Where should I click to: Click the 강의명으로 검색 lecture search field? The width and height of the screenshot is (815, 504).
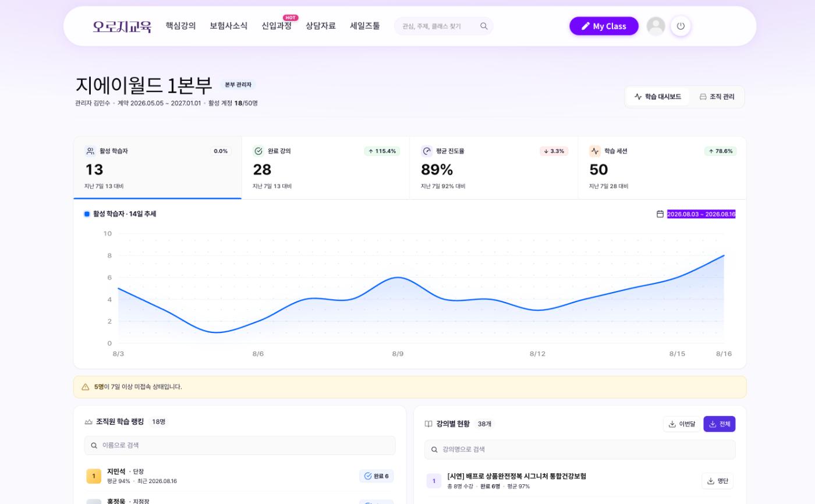[580, 449]
